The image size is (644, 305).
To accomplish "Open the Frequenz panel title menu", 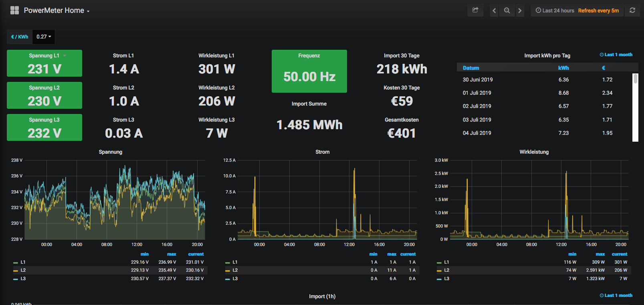I will (x=309, y=56).
